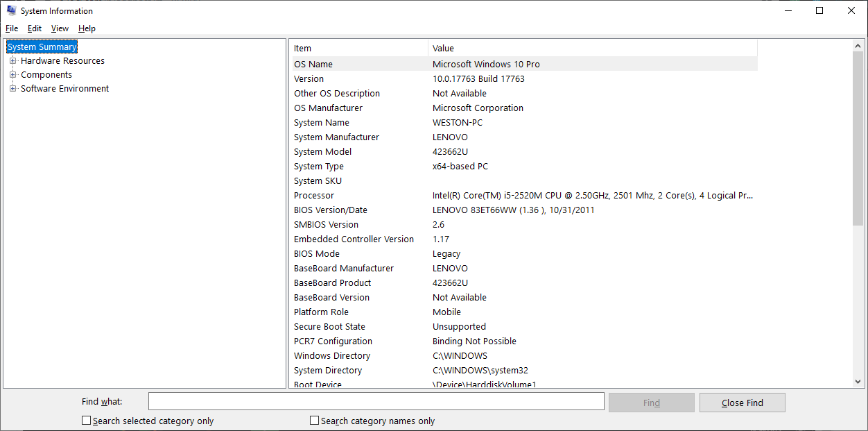
Task: Open the Help menu
Action: click(87, 28)
